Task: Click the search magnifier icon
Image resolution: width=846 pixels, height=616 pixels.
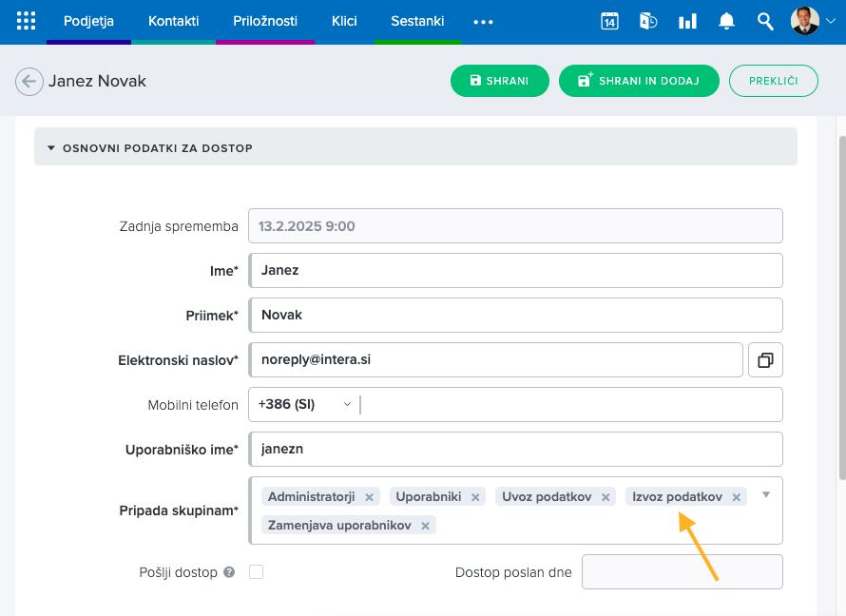Action: [x=765, y=21]
